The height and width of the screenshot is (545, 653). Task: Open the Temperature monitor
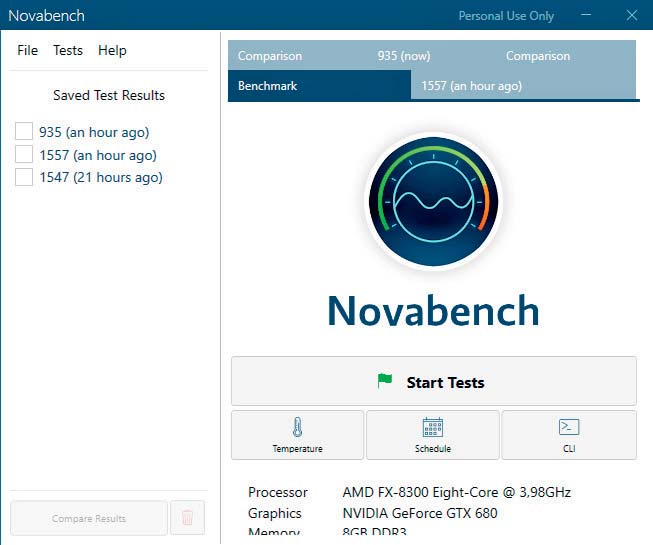coord(297,435)
